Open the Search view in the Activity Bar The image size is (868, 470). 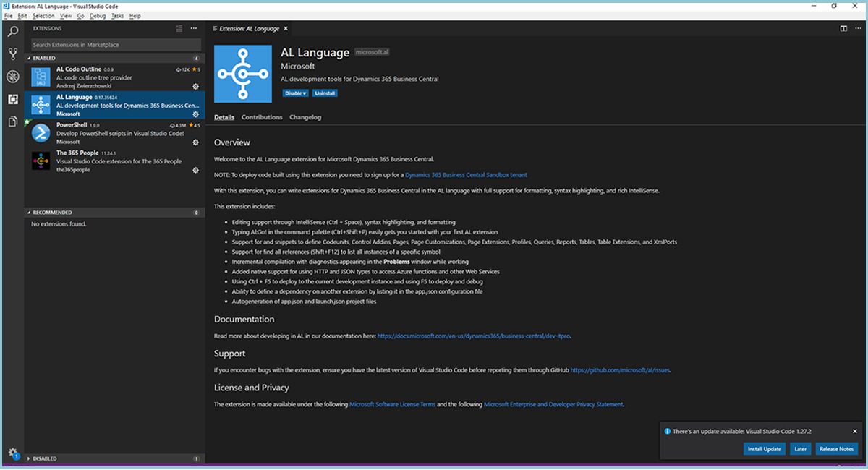point(12,31)
